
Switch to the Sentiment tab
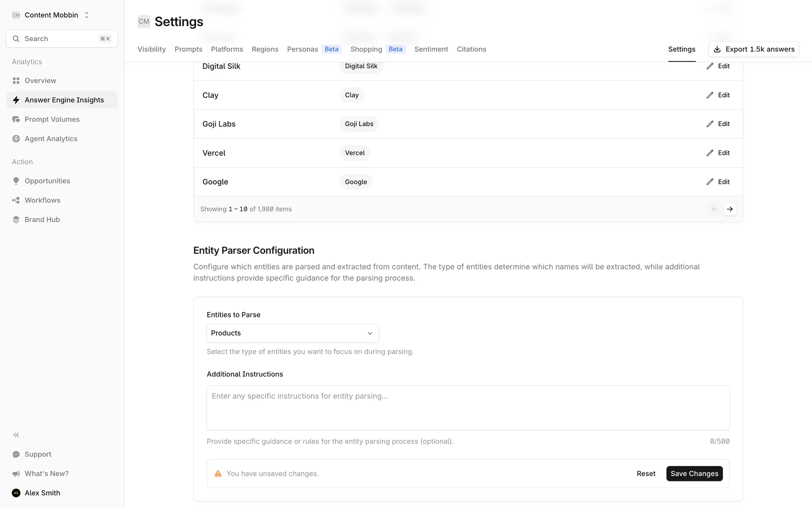coord(431,49)
